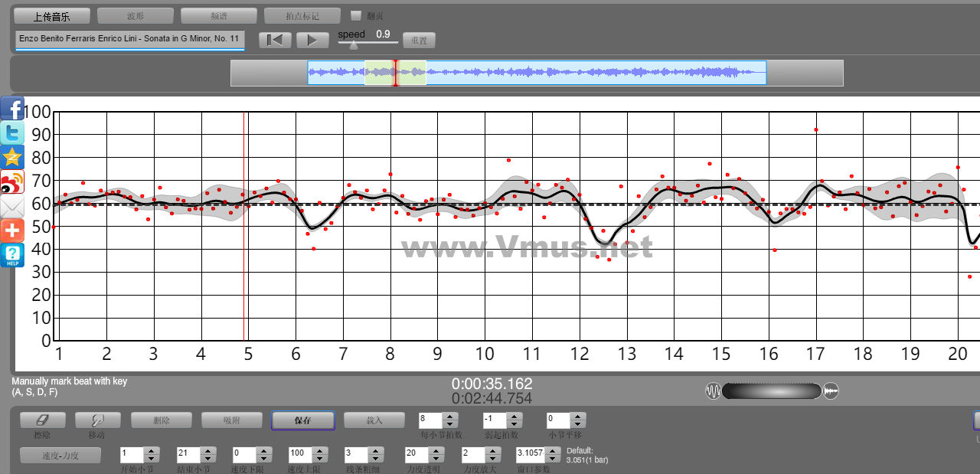The image size is (980, 474).
Task: Click the orange plus share icon
Action: click(12, 230)
